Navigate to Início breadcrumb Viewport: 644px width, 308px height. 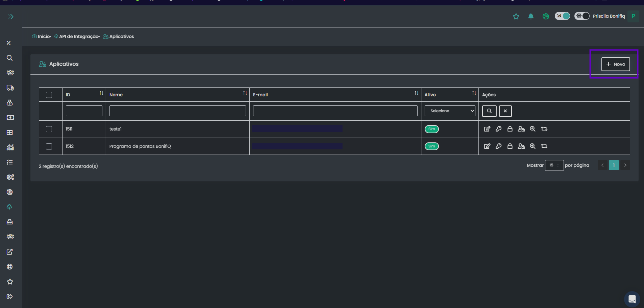[44, 36]
